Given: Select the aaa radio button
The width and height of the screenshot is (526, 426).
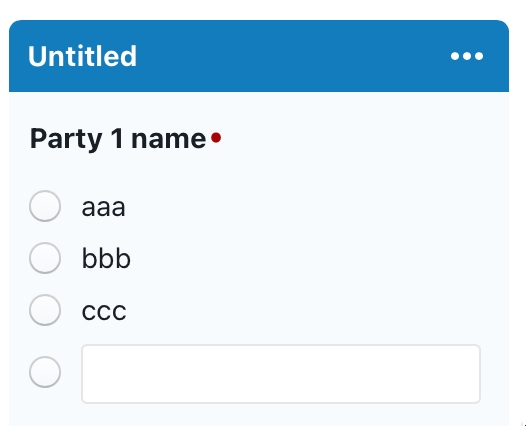Looking at the screenshot, I should point(45,206).
